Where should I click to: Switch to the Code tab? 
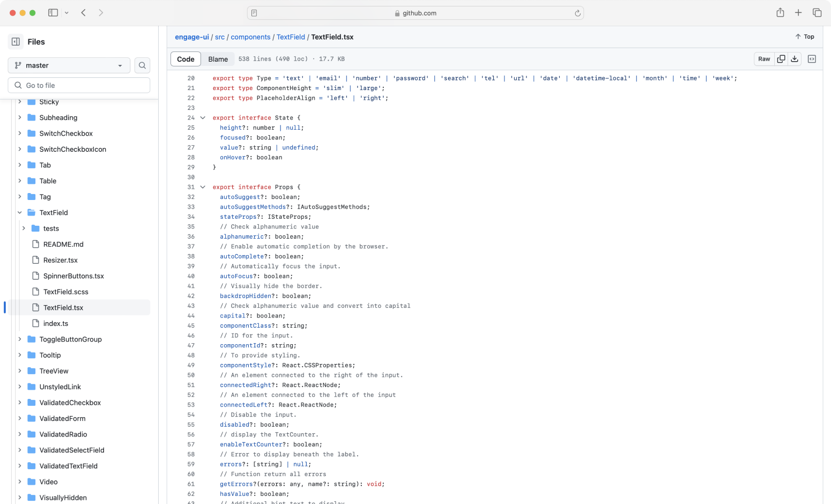point(186,59)
